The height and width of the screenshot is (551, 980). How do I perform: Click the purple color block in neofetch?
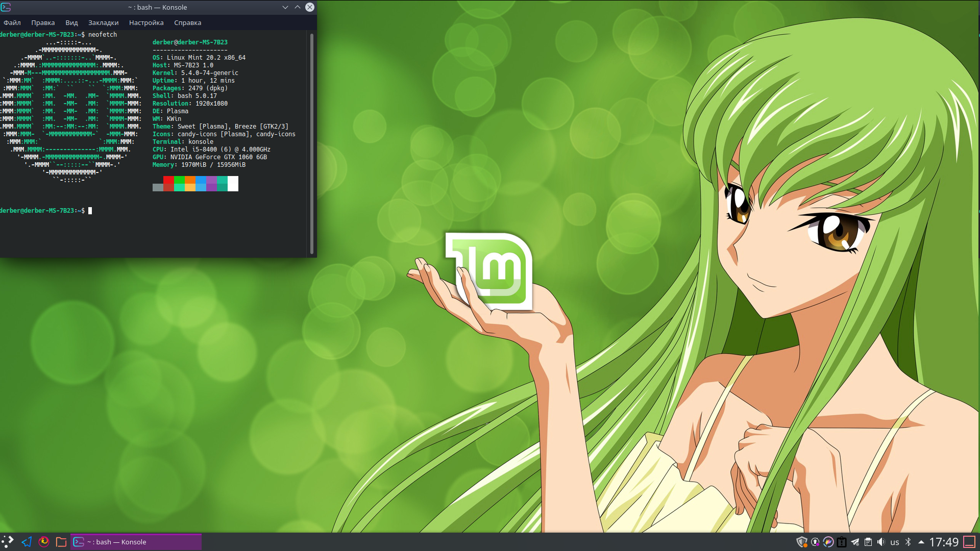[x=211, y=184]
